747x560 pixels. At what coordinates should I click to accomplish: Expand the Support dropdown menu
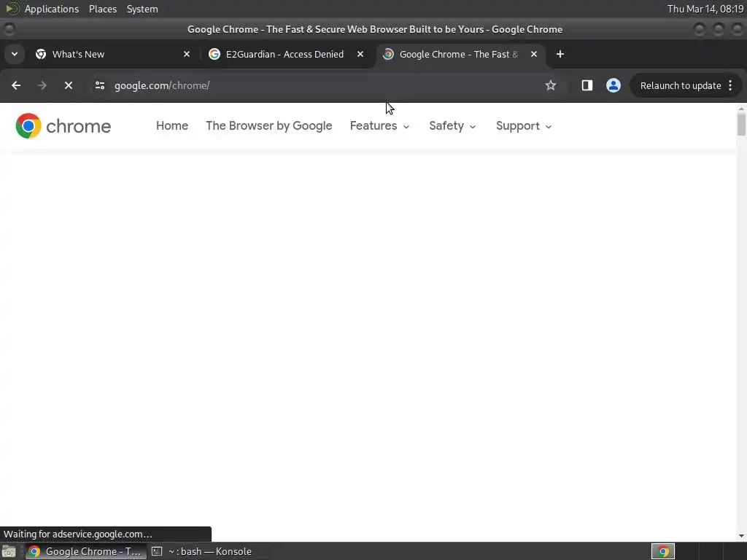coord(524,126)
